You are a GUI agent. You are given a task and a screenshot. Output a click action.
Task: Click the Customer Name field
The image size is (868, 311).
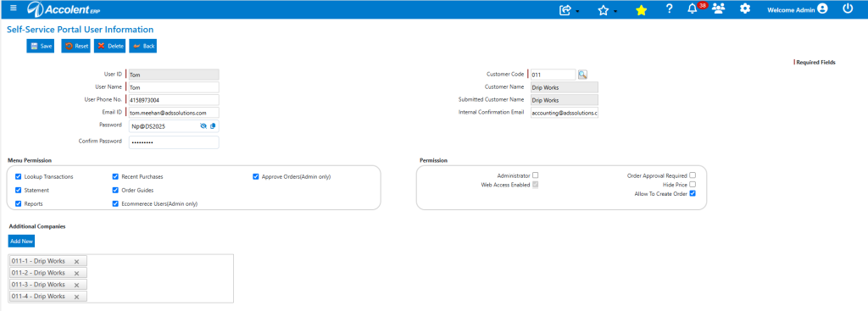564,87
